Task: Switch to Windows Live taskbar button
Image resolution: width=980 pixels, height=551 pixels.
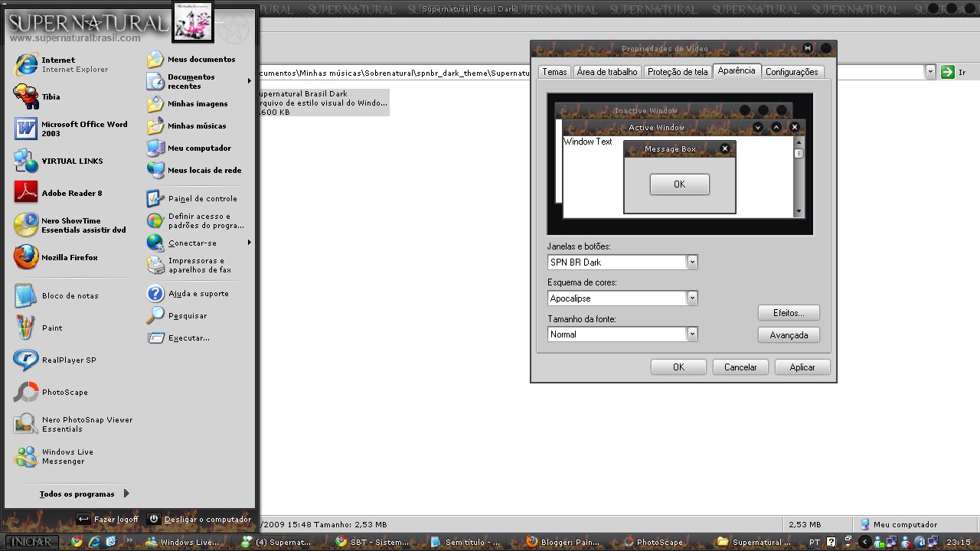Action: pos(182,543)
